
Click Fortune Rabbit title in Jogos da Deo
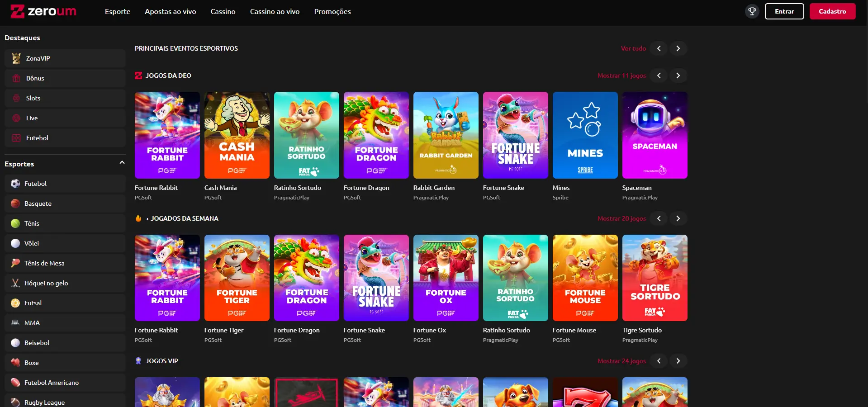[x=156, y=188]
